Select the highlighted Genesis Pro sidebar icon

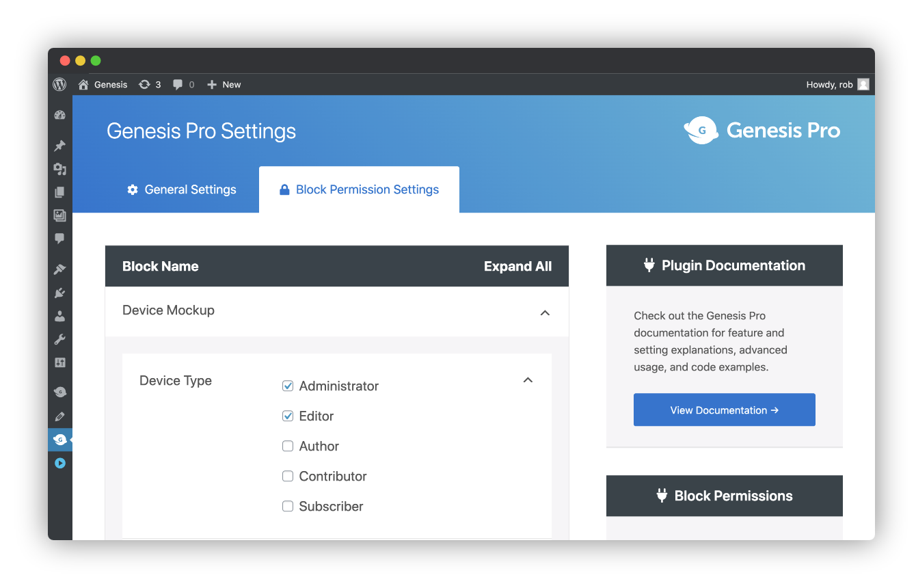[59, 440]
